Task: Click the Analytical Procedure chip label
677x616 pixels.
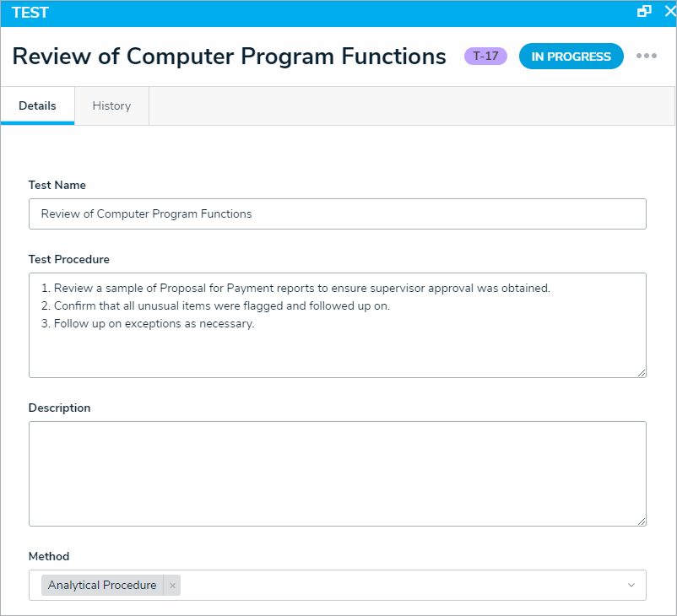Action: [x=102, y=586]
